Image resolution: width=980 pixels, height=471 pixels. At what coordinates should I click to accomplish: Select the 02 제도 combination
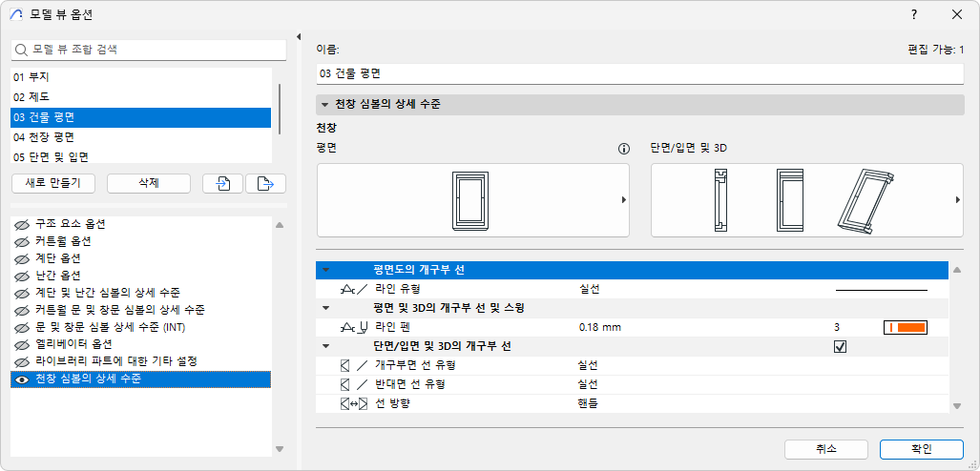[140, 97]
